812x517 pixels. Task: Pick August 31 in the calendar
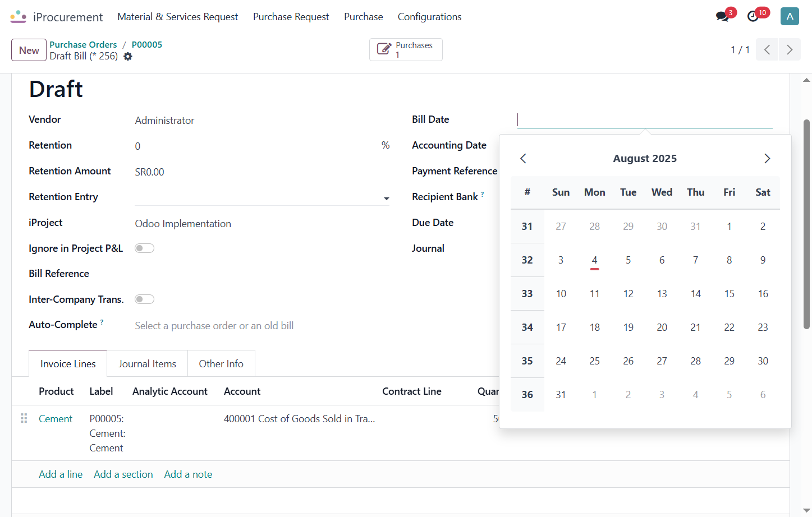[561, 395]
